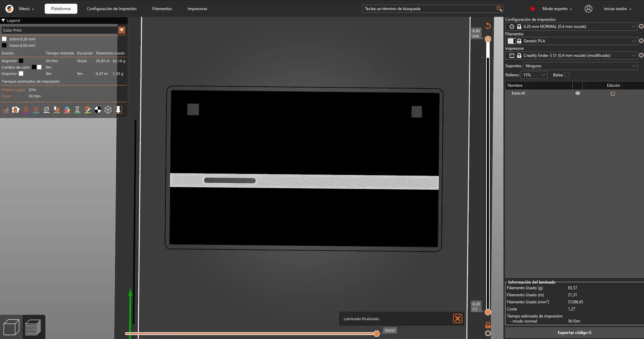The height and width of the screenshot is (339, 644).
Task: Open the Color Print view type dropdown
Action: coord(121,30)
